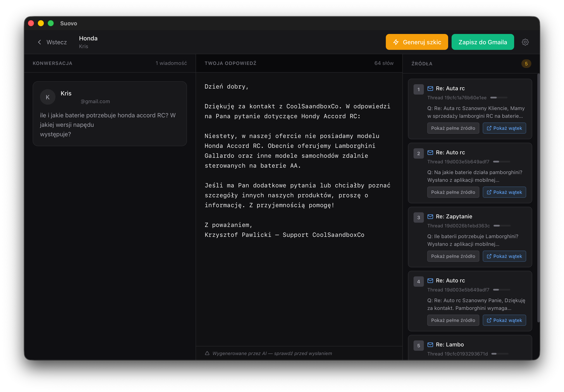Select the ŹRÓDŁA panel header
The width and height of the screenshot is (564, 392).
[422, 63]
